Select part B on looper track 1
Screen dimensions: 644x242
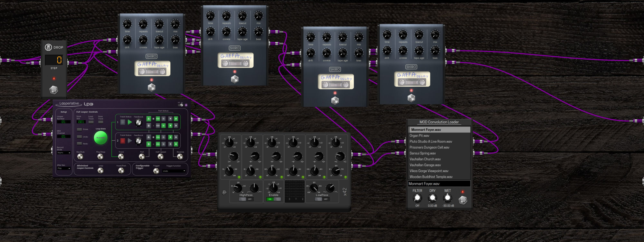point(149,126)
